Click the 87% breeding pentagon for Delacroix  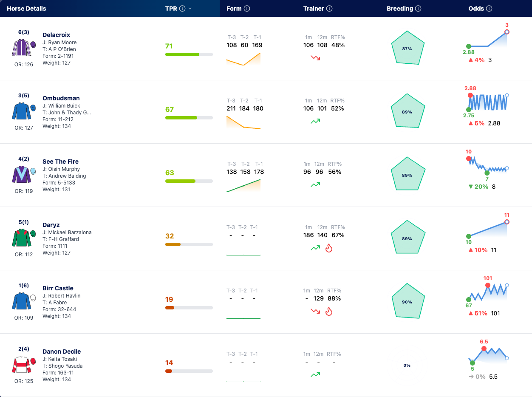coord(407,48)
